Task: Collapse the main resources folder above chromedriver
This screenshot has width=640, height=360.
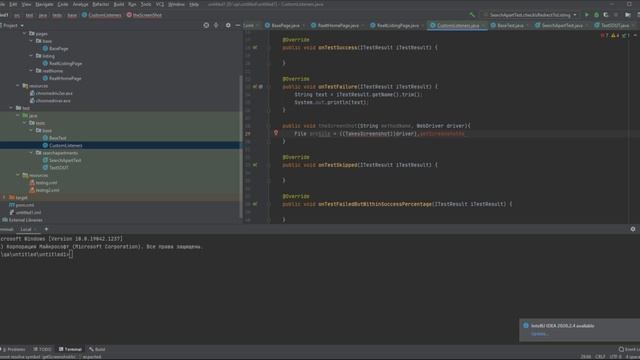Action: (x=18, y=86)
